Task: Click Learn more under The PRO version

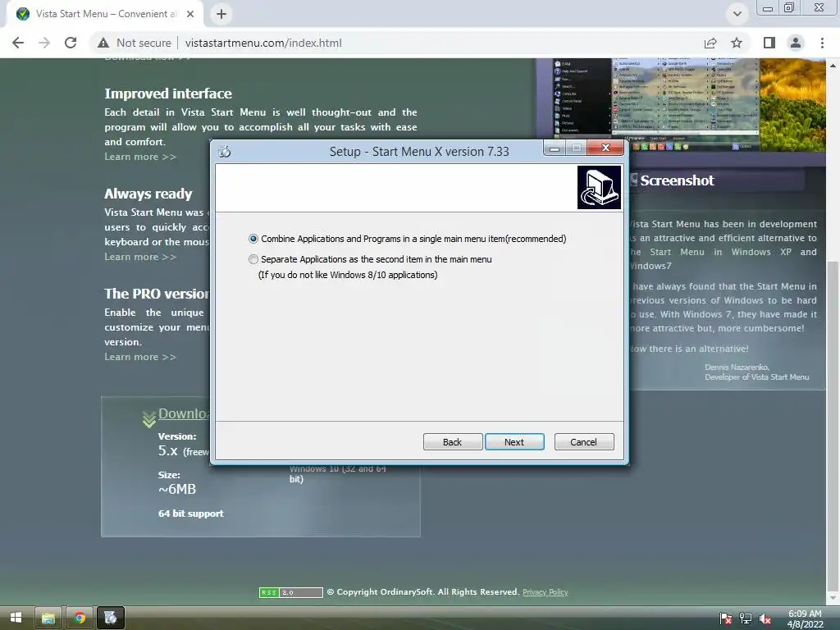Action: [140, 358]
